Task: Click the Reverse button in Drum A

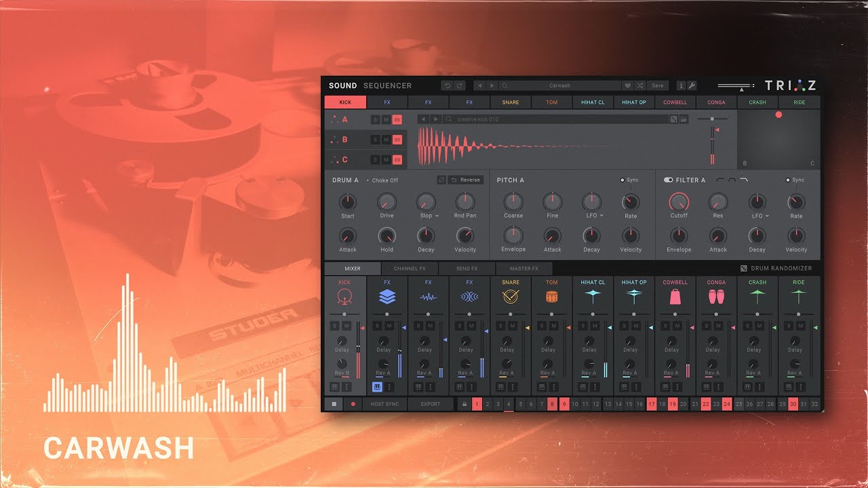Action: (x=466, y=180)
